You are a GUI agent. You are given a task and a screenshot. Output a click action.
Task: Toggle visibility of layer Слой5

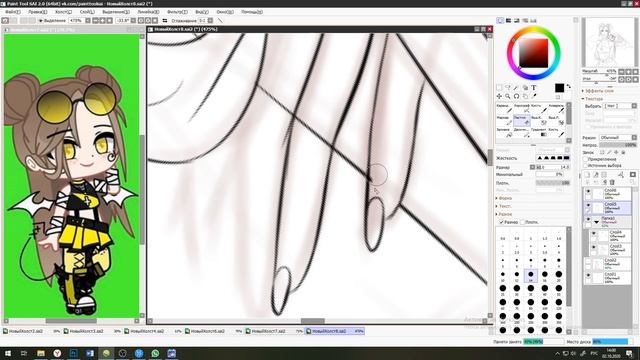588,205
